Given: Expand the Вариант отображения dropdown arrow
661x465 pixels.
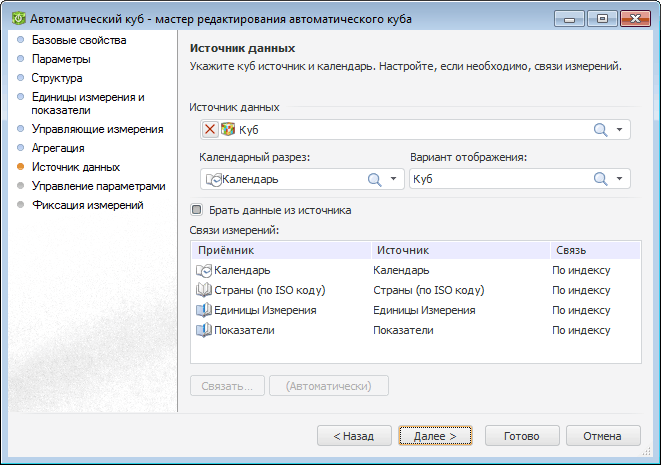Looking at the screenshot, I should coord(620,179).
